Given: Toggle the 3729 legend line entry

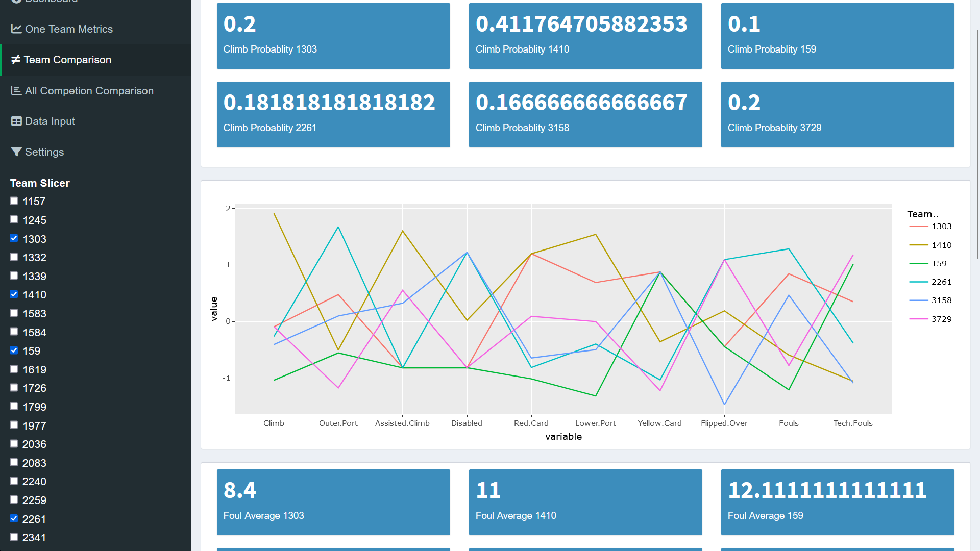Looking at the screenshot, I should tap(941, 319).
